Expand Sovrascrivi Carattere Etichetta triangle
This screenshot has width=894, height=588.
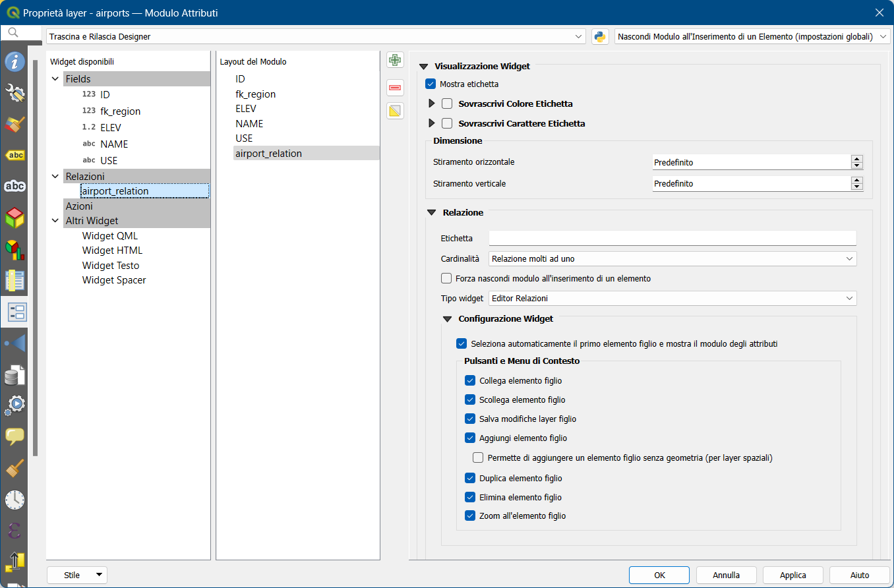(x=432, y=123)
